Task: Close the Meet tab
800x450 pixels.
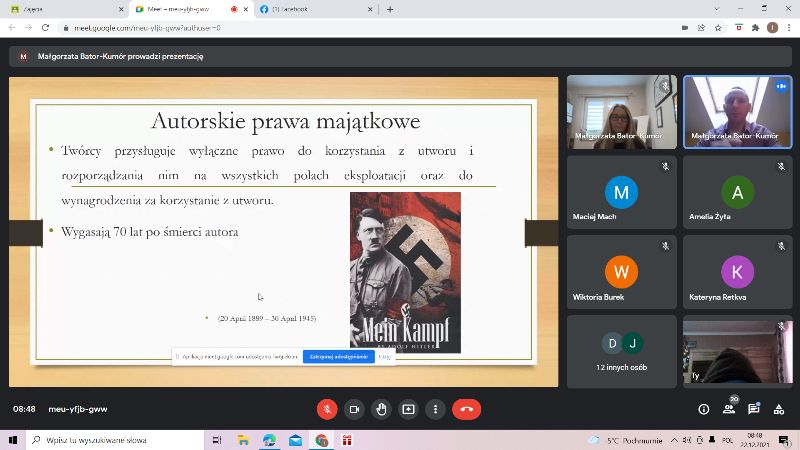Action: click(246, 9)
